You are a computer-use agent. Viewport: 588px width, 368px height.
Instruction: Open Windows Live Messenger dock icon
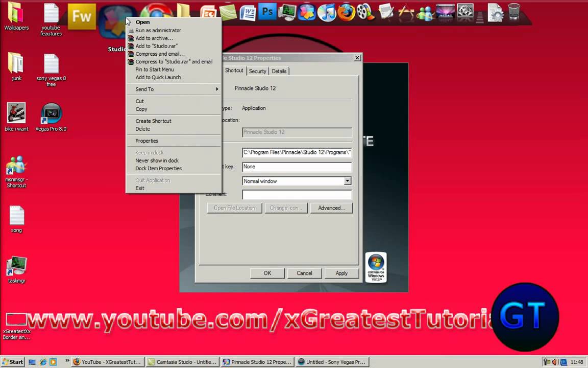pos(425,13)
